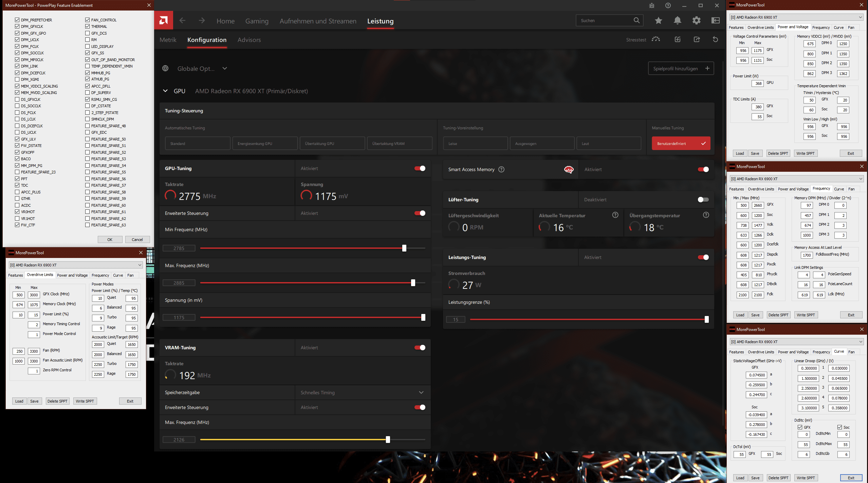This screenshot has height=483, width=868.
Task: Open the Speicherzeitgabe Schnelles Timing dropdown
Action: (421, 392)
